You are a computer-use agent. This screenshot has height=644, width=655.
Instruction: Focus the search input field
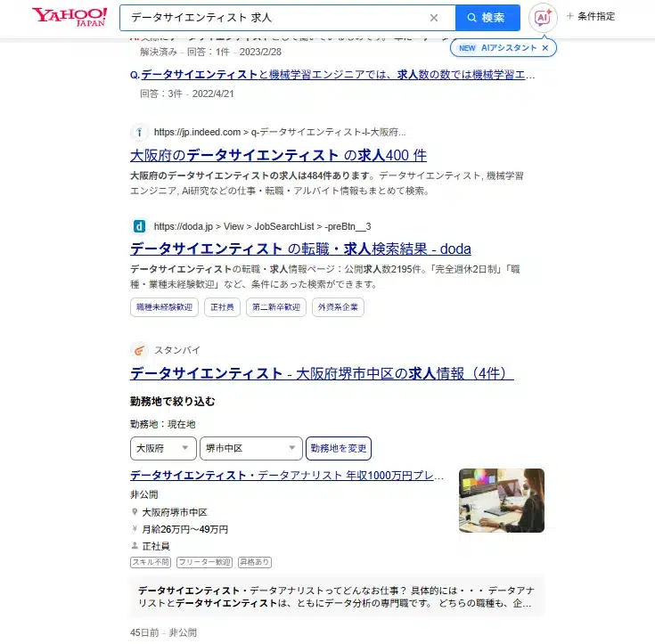(275, 18)
